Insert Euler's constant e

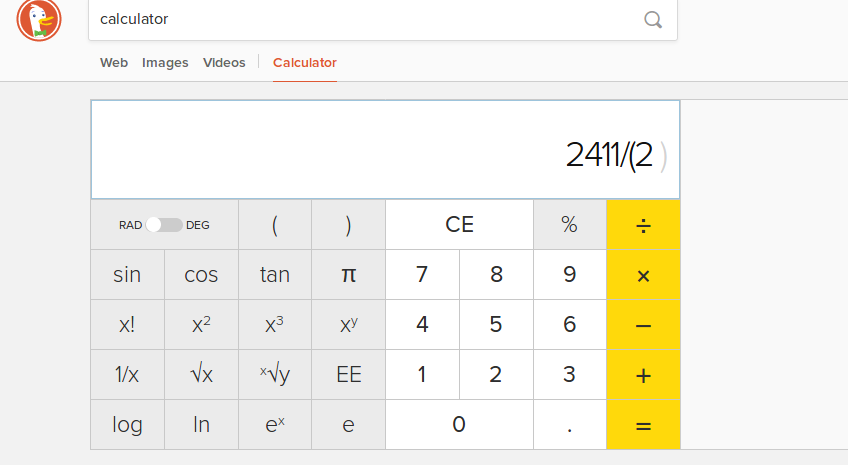348,425
